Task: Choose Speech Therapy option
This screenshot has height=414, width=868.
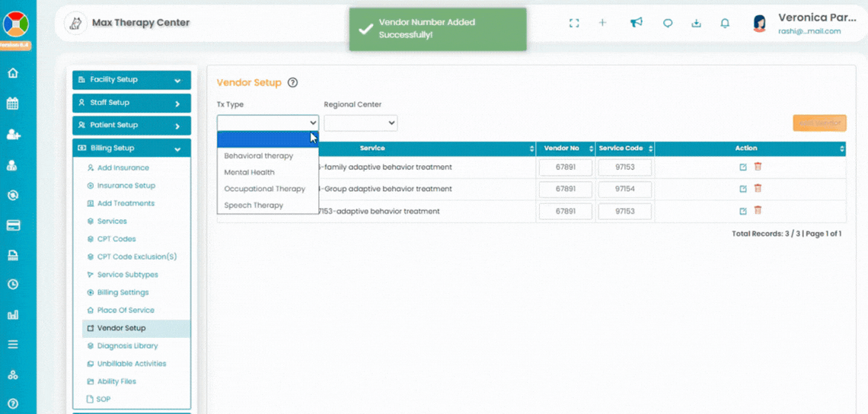Action: (x=254, y=205)
